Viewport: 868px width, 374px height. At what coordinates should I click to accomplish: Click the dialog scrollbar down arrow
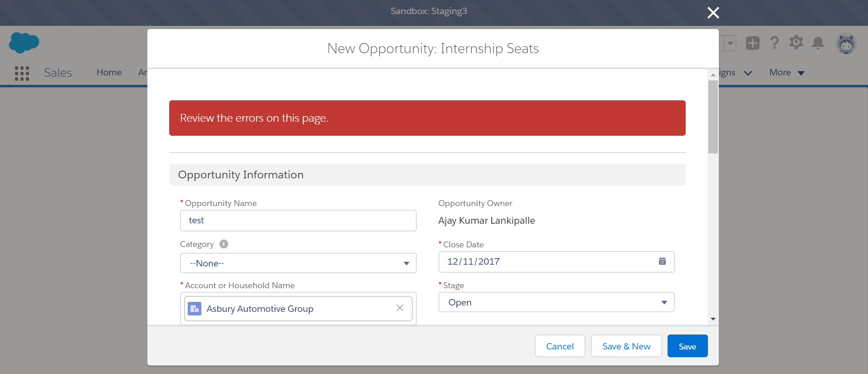[x=713, y=319]
